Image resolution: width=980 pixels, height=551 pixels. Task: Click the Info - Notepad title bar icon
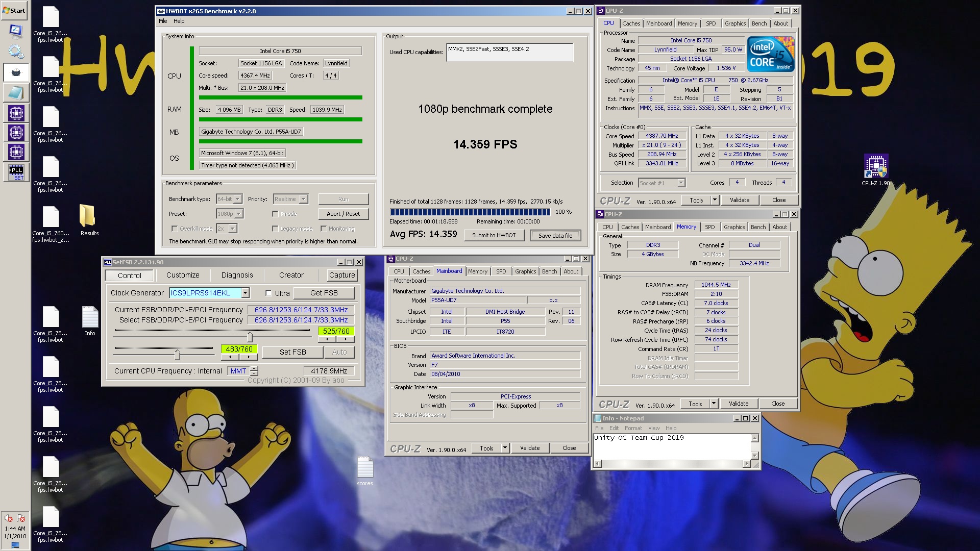[x=598, y=418]
